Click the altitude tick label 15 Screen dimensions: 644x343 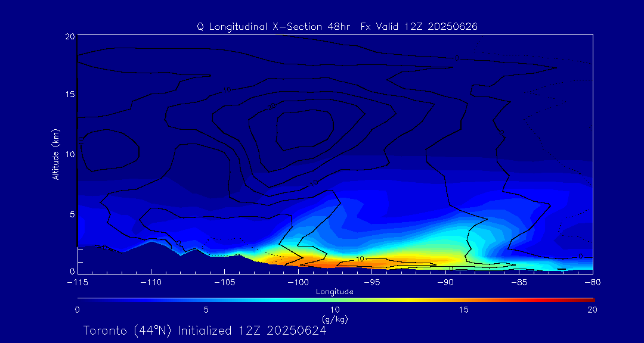tap(69, 94)
